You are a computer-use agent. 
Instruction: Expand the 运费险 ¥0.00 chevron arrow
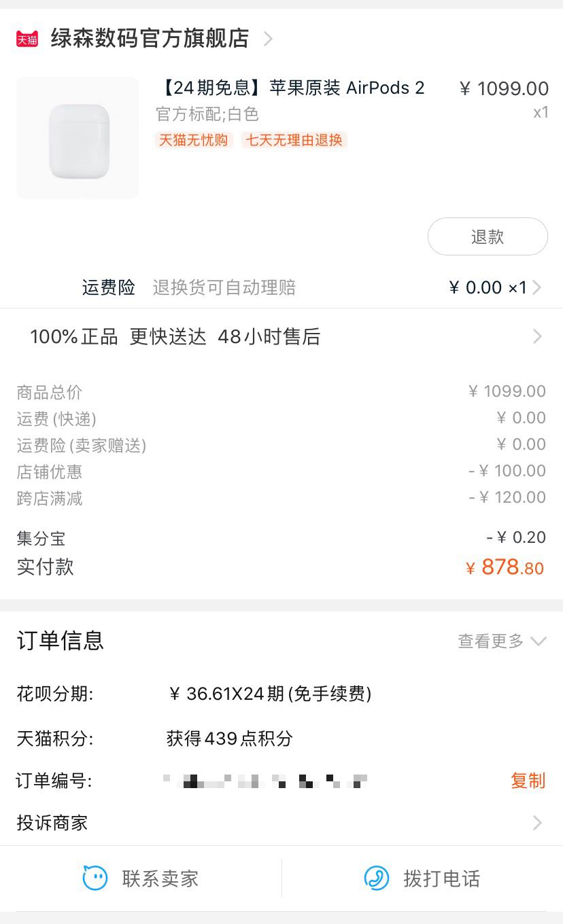[x=537, y=287]
